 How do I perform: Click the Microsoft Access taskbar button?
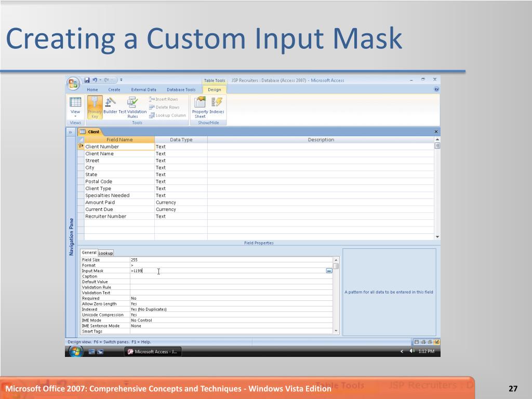pos(153,352)
